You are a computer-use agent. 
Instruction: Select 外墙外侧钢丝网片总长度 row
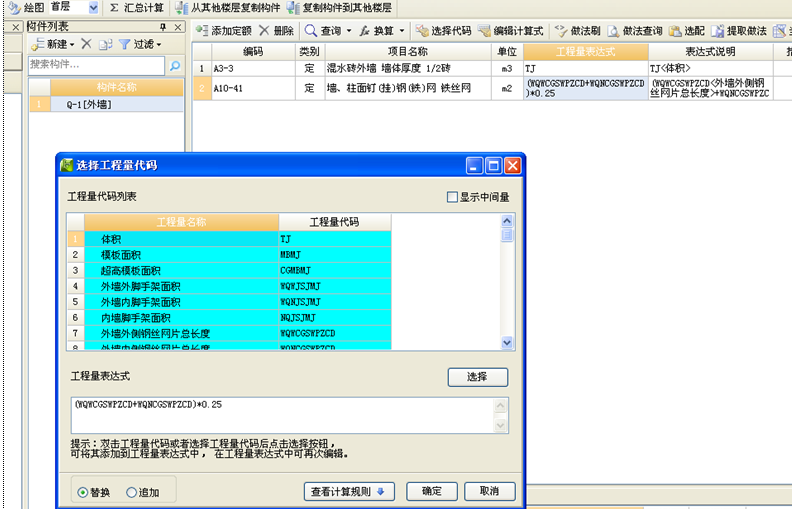[x=229, y=333]
